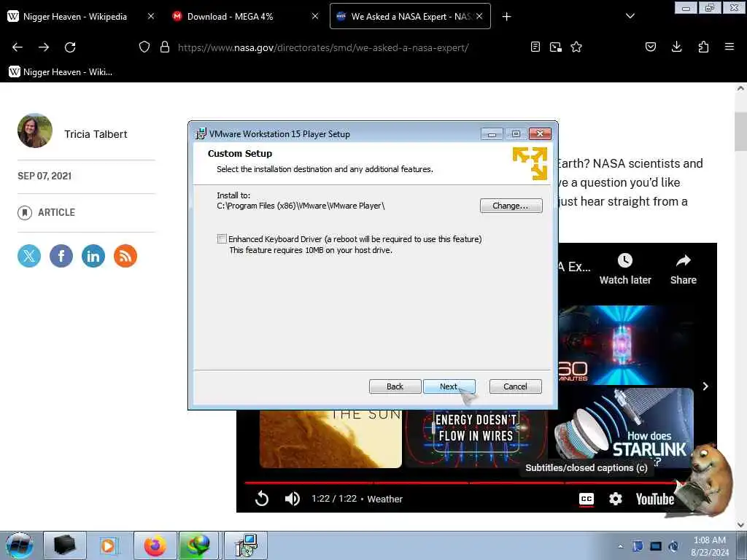Show hidden system tray icons
Screen dimensions: 747x560
(x=620, y=546)
